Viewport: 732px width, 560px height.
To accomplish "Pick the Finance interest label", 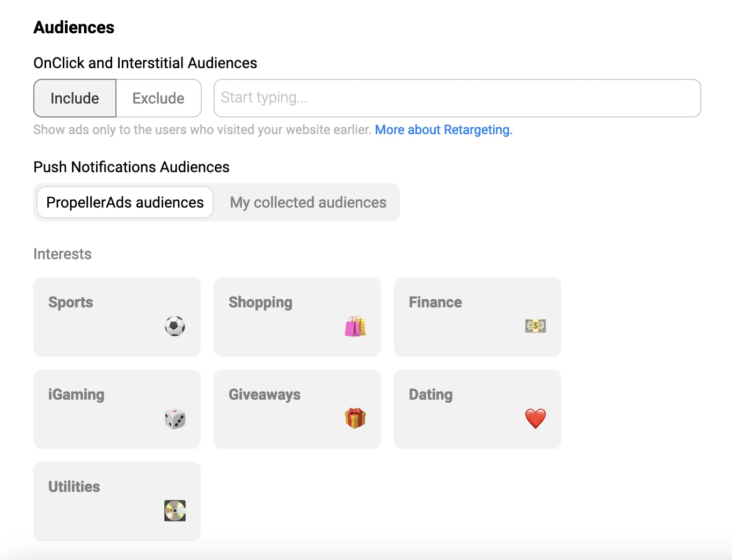I will (x=435, y=303).
